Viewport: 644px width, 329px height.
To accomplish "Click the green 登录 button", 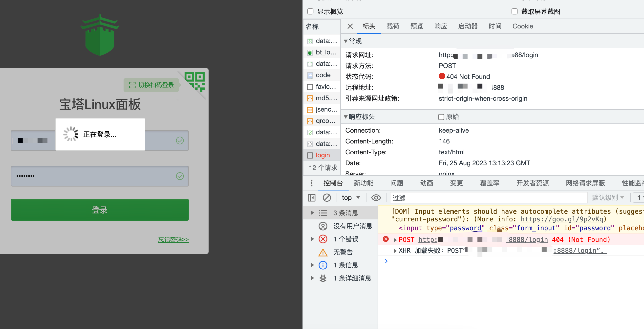I will 100,210.
